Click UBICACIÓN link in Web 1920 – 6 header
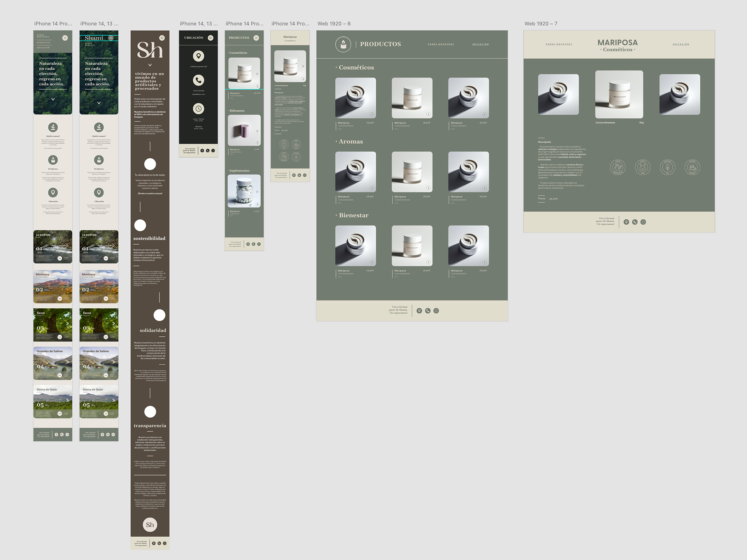The width and height of the screenshot is (747, 560). coord(480,44)
